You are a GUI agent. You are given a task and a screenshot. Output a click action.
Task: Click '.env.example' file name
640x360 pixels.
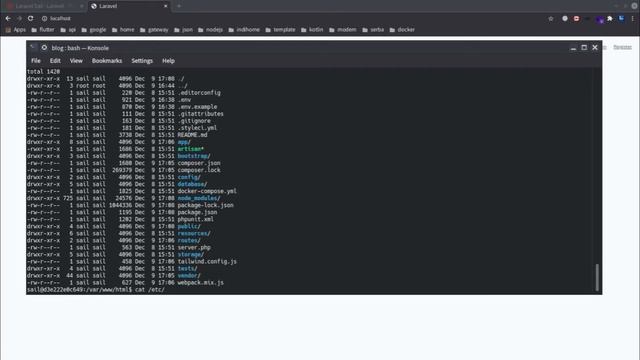[x=197, y=107]
